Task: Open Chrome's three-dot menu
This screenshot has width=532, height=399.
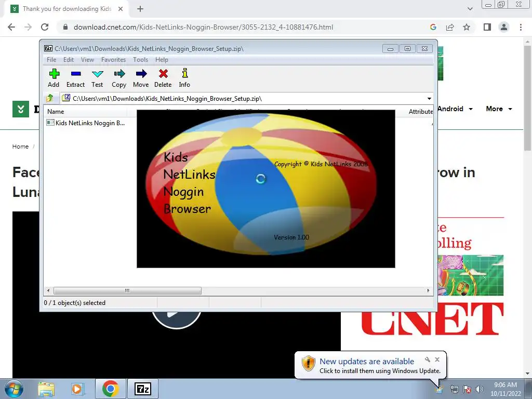Action: (521, 27)
